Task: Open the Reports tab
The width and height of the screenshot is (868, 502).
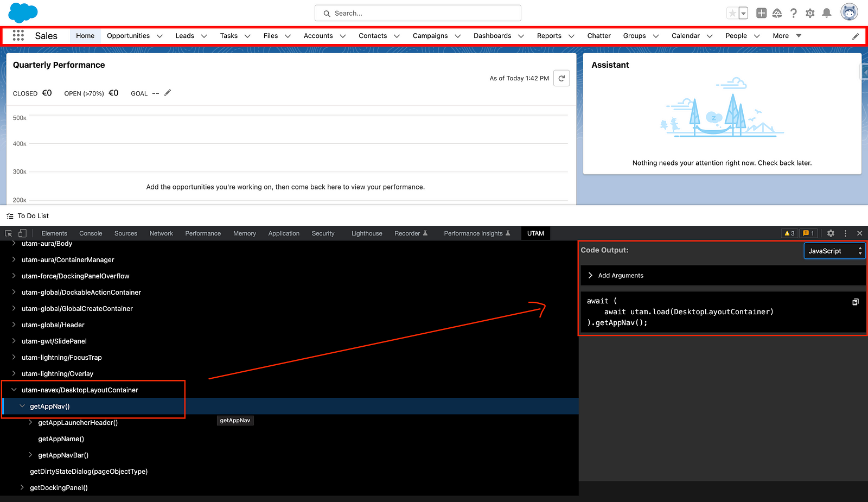Action: point(549,36)
